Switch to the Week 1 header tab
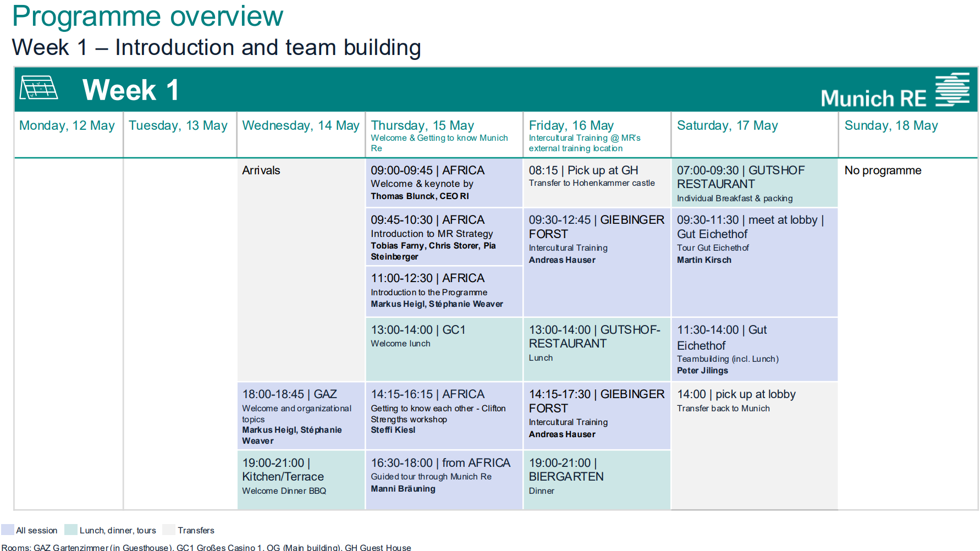This screenshot has height=551, width=980. point(130,90)
